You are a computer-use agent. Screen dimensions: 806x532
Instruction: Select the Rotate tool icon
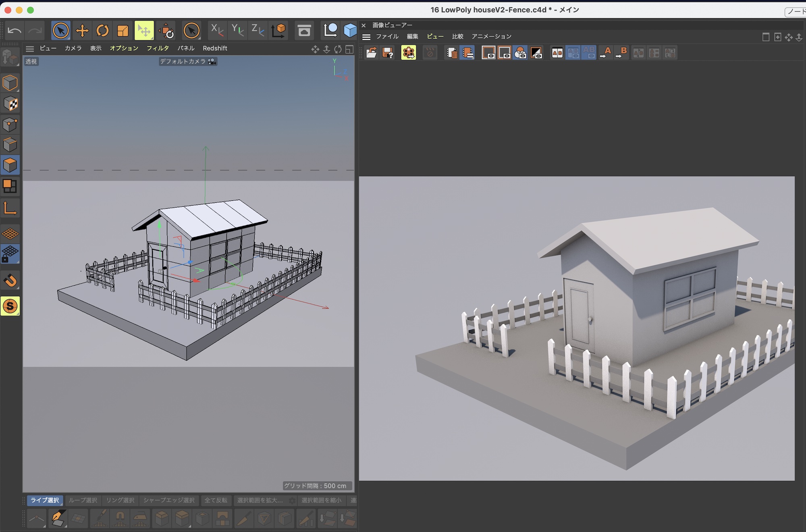click(103, 31)
